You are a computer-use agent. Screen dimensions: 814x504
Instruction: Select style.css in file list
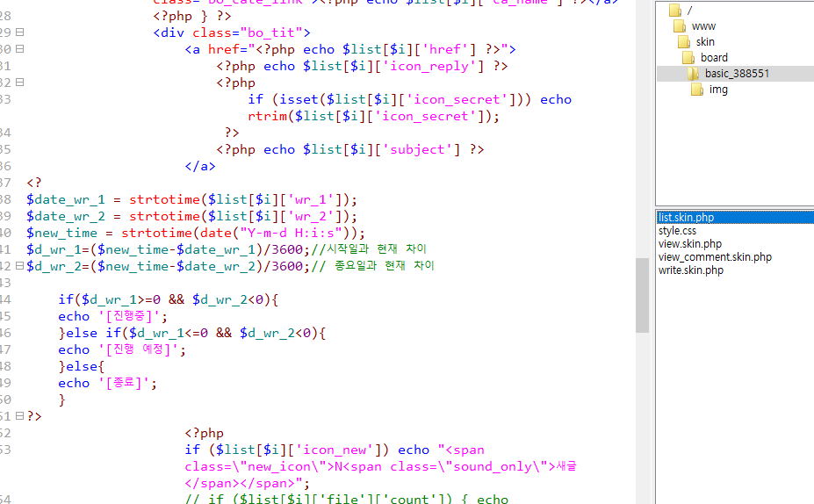point(677,230)
